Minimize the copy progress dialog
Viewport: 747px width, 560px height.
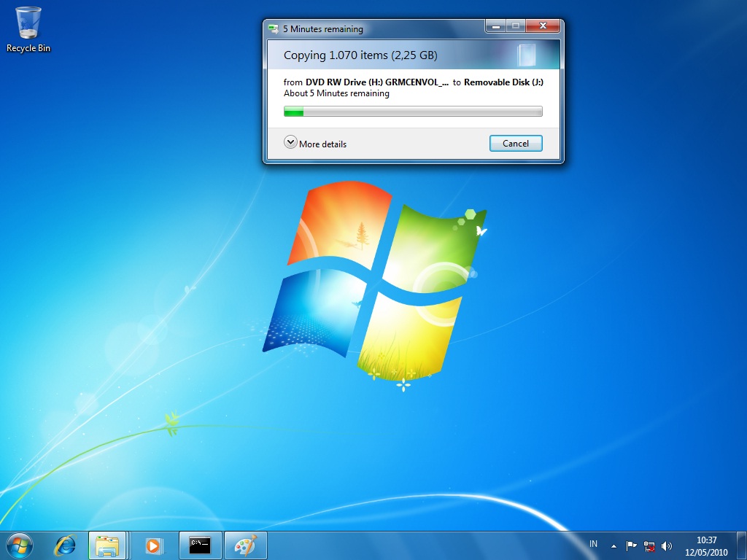[x=495, y=26]
